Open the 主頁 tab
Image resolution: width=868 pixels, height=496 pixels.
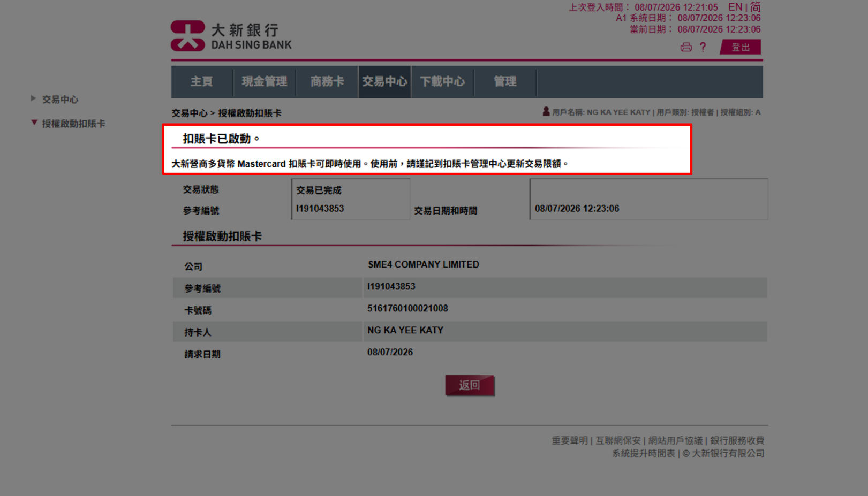pos(202,82)
